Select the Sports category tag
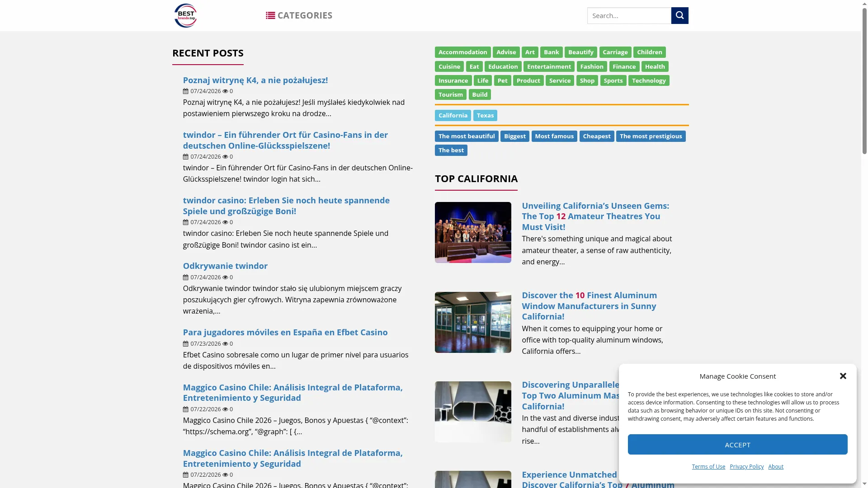 [613, 80]
